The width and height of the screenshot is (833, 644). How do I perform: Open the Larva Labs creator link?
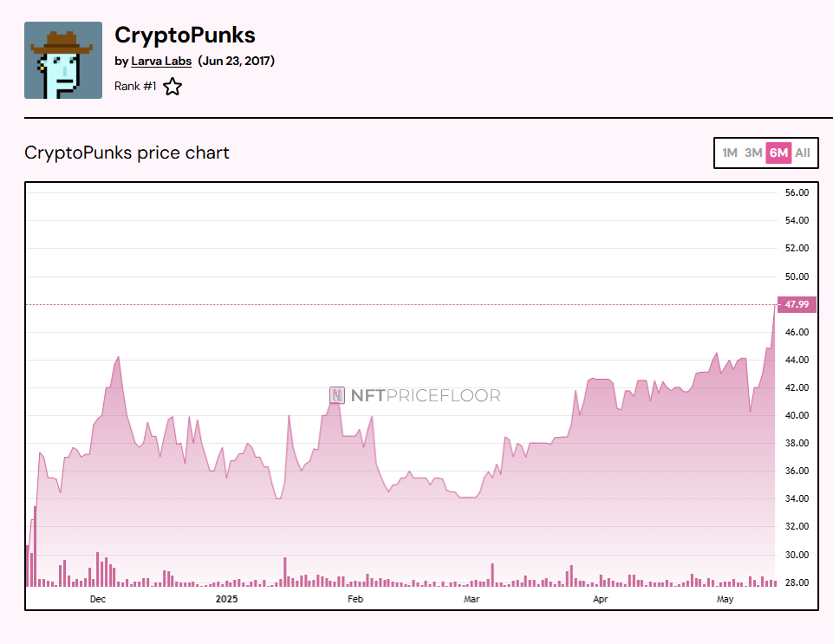(161, 61)
